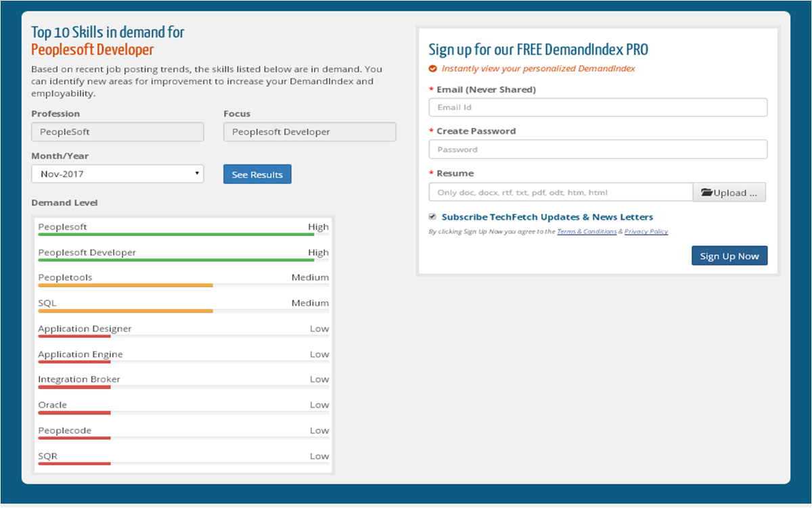Click the Application Designer skill label
Screen dimensions: 812x508
pyautogui.click(x=85, y=329)
